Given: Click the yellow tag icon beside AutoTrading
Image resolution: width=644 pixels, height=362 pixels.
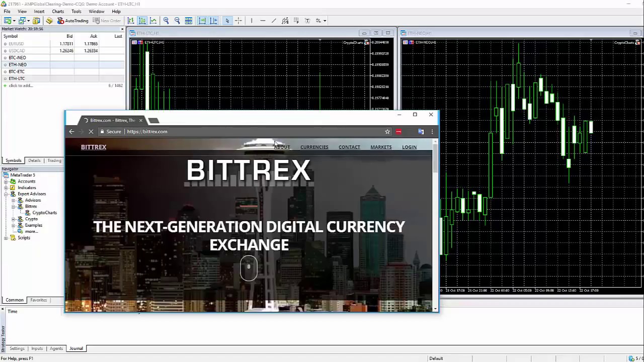Looking at the screenshot, I should tap(49, 21).
